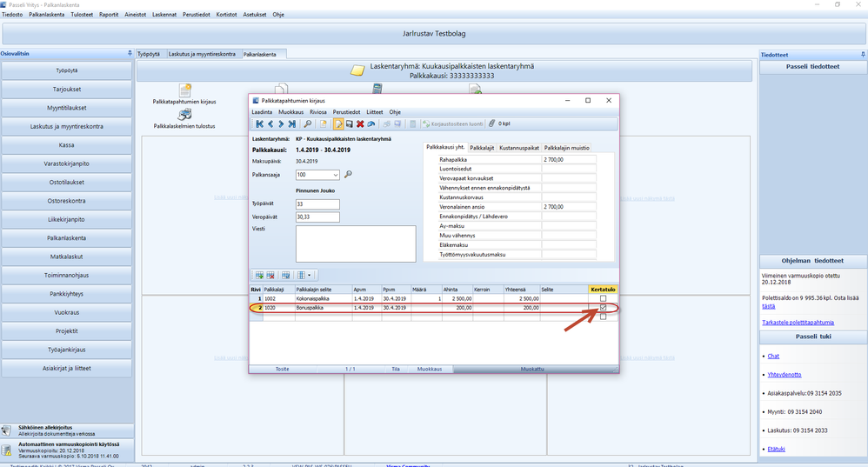This screenshot has width=868, height=467.
Task: Click yellow note icon beside Laskentaryhmä
Action: point(357,70)
